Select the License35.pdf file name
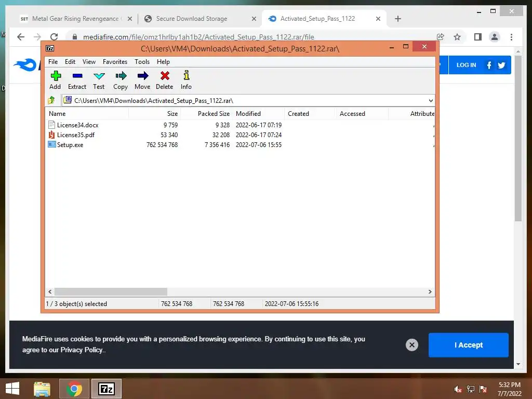532x399 pixels. click(76, 135)
